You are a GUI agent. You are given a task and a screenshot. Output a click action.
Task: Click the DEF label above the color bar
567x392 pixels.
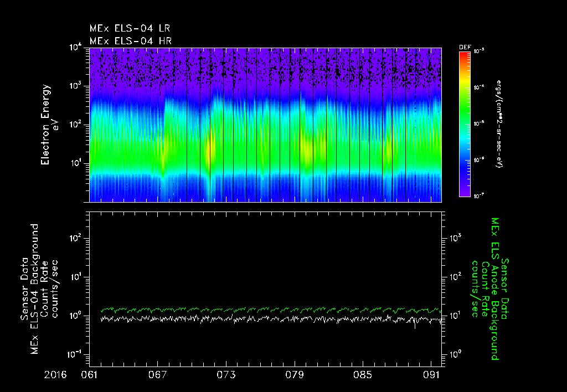tap(465, 48)
